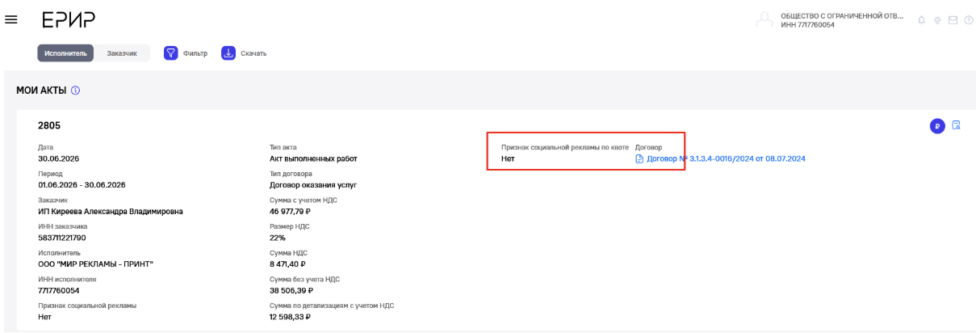Click the lightbulb tips icon
Screen dimensions: 980x333
coord(937,20)
